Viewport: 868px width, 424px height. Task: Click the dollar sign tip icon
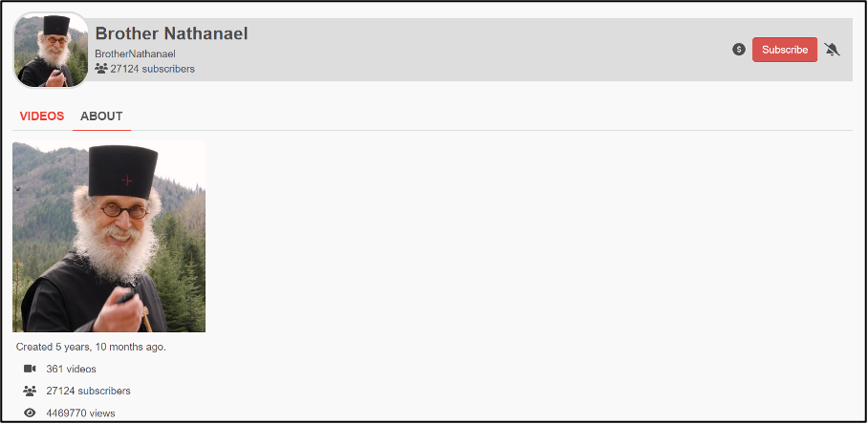(738, 50)
